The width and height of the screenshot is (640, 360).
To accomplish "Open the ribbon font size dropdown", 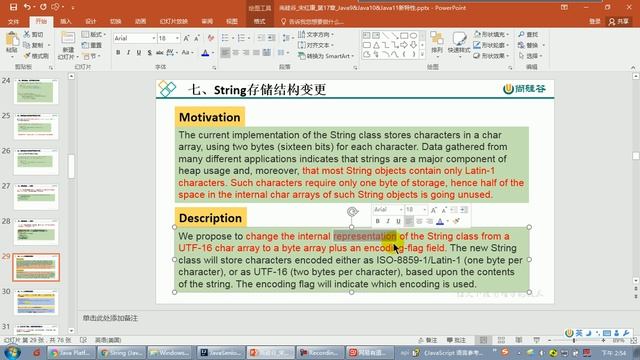I will pyautogui.click(x=177, y=38).
